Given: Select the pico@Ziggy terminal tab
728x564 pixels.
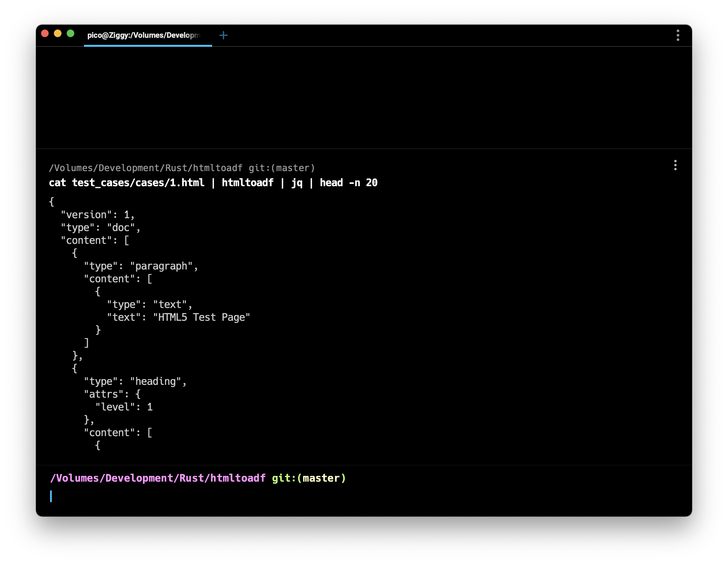Looking at the screenshot, I should (143, 35).
